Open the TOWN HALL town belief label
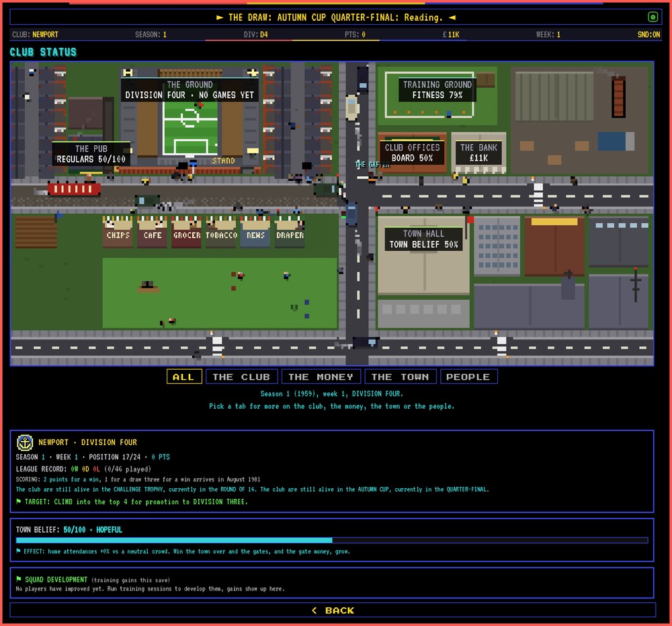 423,239
